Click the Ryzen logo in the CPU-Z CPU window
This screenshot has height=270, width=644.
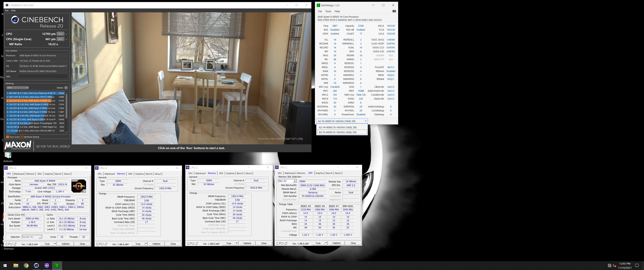[79, 186]
